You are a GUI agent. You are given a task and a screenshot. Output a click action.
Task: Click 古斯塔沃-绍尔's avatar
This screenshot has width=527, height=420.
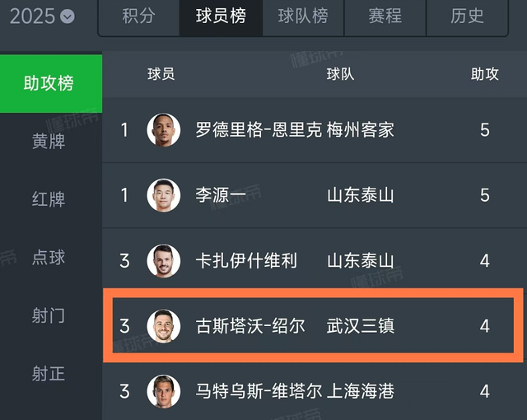[164, 326]
